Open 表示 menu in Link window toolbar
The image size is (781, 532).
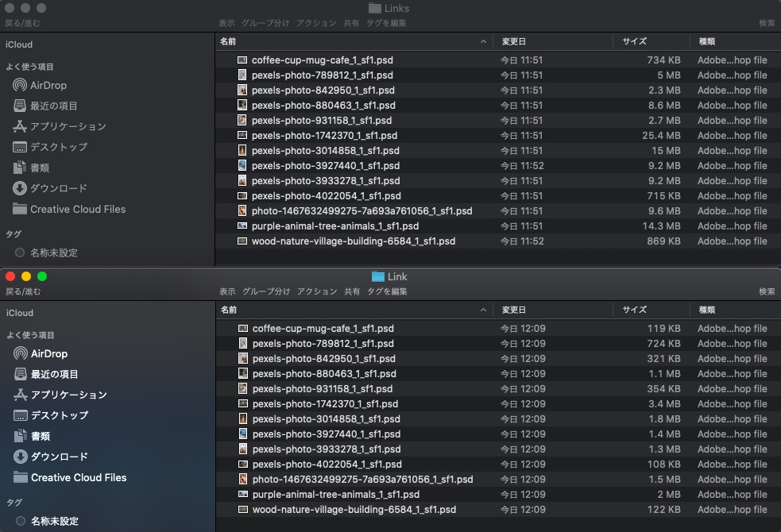(x=227, y=291)
